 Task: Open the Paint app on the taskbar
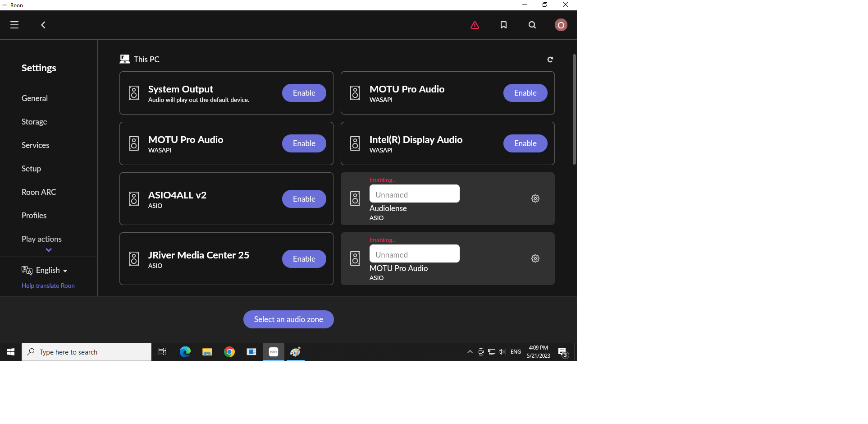click(x=296, y=352)
